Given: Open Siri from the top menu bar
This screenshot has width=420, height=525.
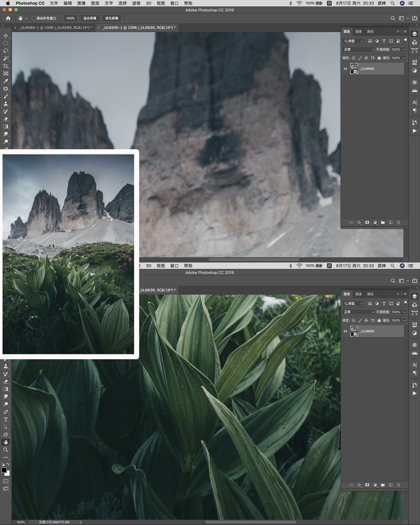Looking at the screenshot, I should point(402,3).
